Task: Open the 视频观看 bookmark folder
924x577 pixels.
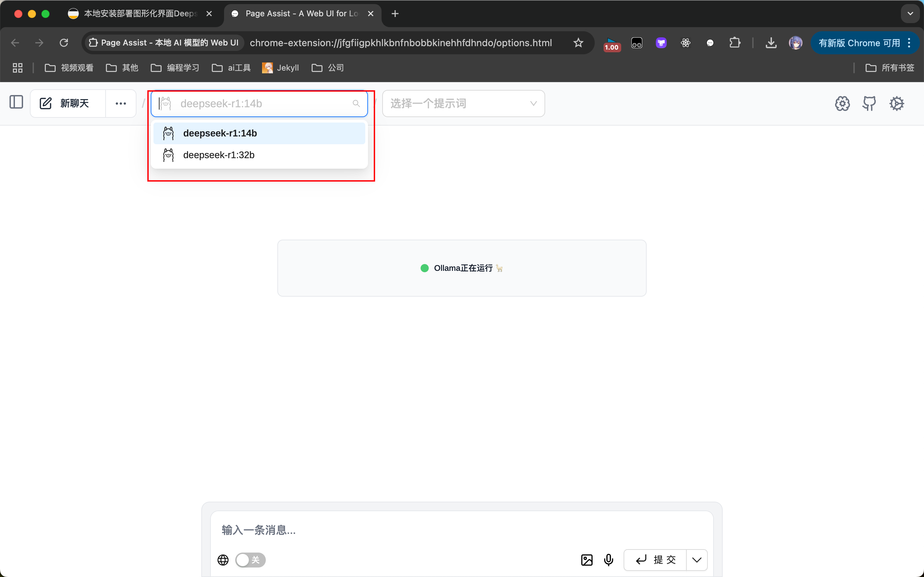Action: click(x=69, y=68)
